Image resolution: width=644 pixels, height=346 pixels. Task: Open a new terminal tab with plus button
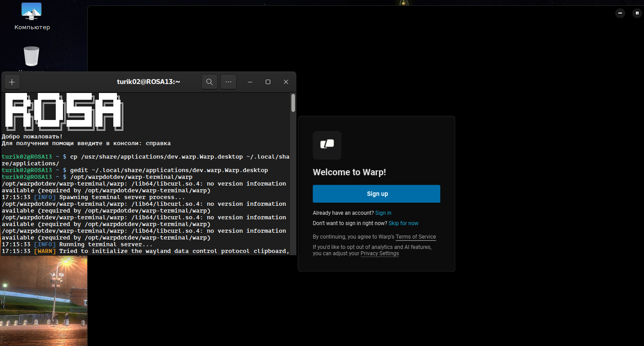[x=12, y=82]
